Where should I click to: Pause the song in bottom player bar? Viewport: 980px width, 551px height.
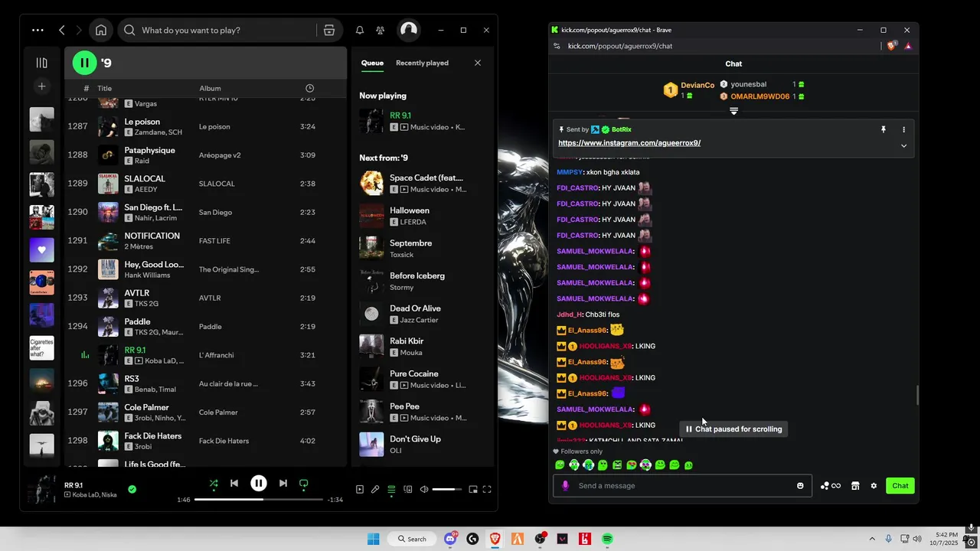259,483
